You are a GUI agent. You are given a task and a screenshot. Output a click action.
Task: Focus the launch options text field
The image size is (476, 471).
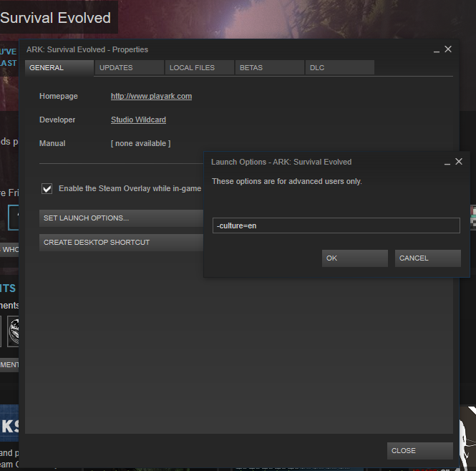336,225
